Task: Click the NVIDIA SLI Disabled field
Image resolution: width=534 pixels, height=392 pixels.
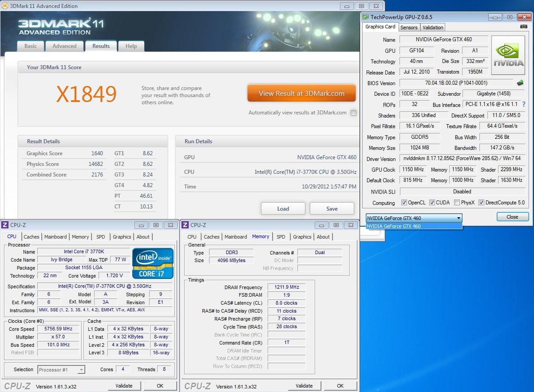Action: (463, 192)
